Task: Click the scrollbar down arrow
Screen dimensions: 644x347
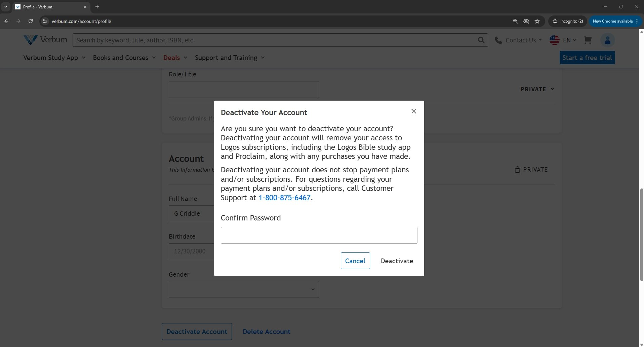Action: click(x=641, y=345)
